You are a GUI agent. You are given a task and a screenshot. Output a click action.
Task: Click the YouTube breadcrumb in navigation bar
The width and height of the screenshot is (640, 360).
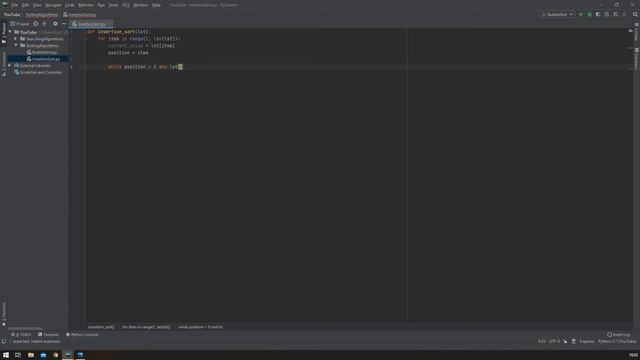tap(12, 15)
